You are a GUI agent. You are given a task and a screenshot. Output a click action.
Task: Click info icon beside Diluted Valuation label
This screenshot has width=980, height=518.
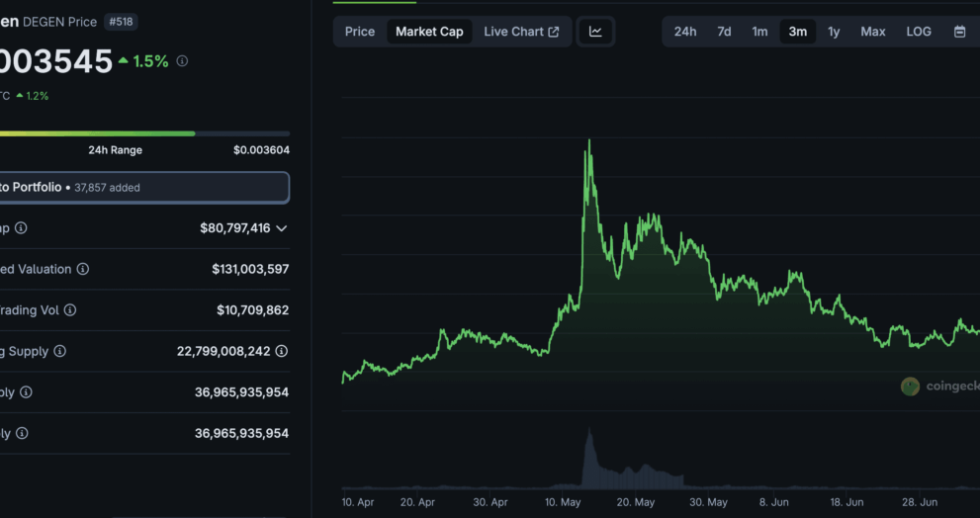pyautogui.click(x=82, y=269)
